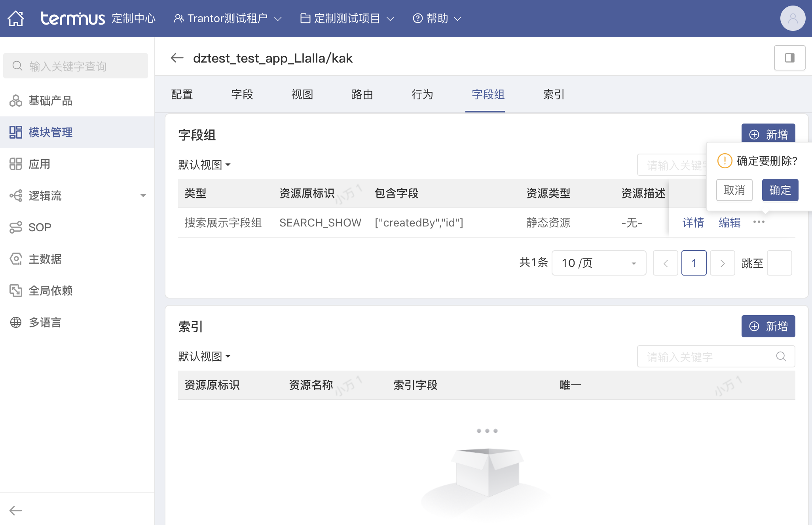Click the SEARCH_SHOW identifier cell
Screen dimensions: 812x525
pos(320,223)
